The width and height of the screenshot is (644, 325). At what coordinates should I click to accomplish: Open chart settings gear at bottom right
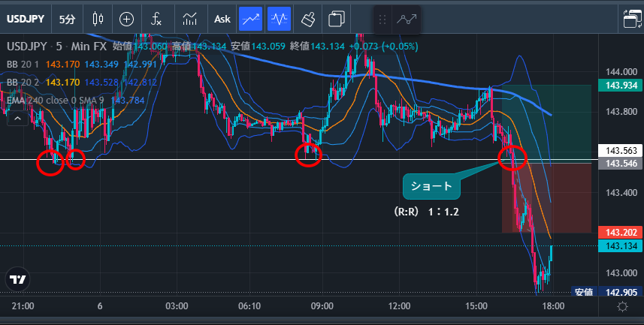coord(622,306)
